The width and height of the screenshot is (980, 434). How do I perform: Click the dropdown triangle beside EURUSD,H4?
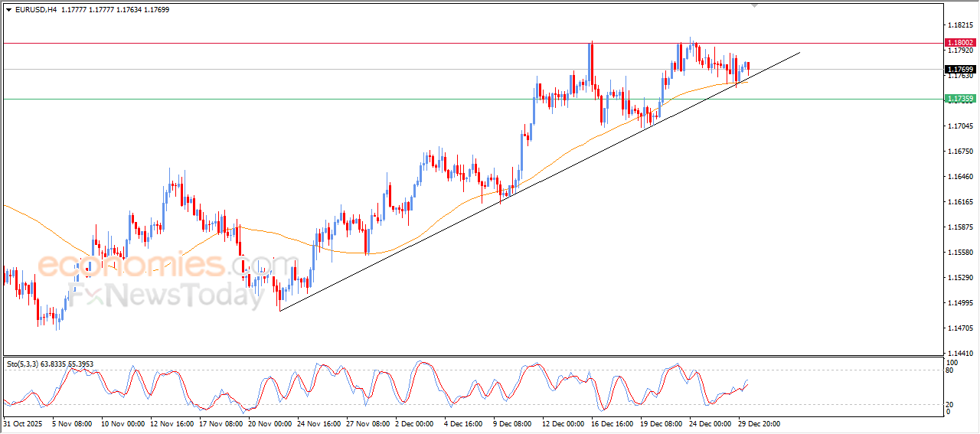9,10
